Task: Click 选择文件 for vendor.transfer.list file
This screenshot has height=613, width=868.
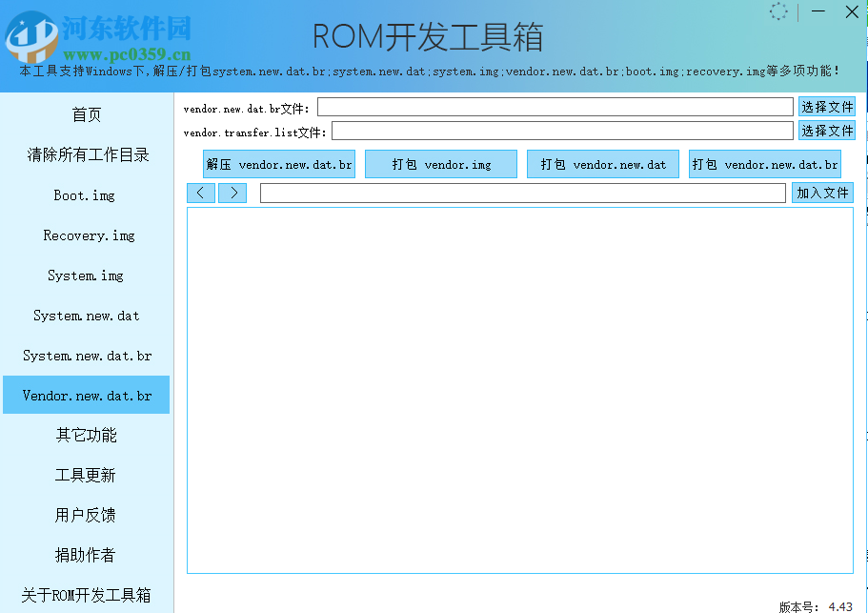Action: (826, 131)
